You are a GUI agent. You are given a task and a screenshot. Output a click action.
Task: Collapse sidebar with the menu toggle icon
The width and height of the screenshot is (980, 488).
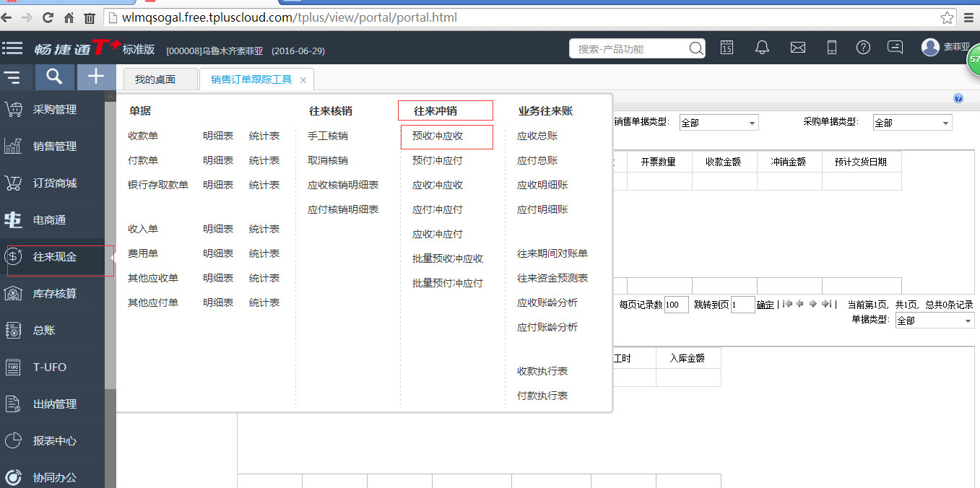(12, 77)
